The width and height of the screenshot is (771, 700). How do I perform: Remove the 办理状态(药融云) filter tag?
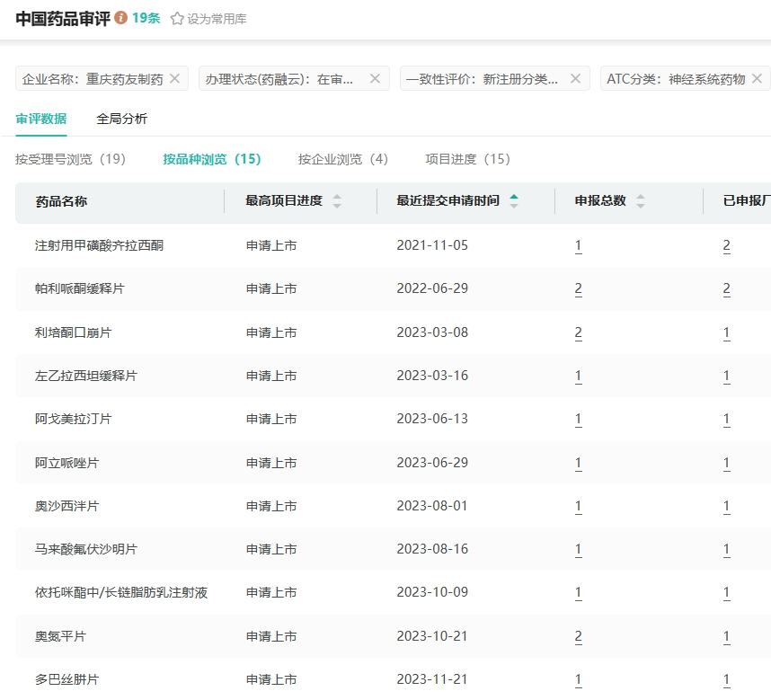click(x=375, y=79)
